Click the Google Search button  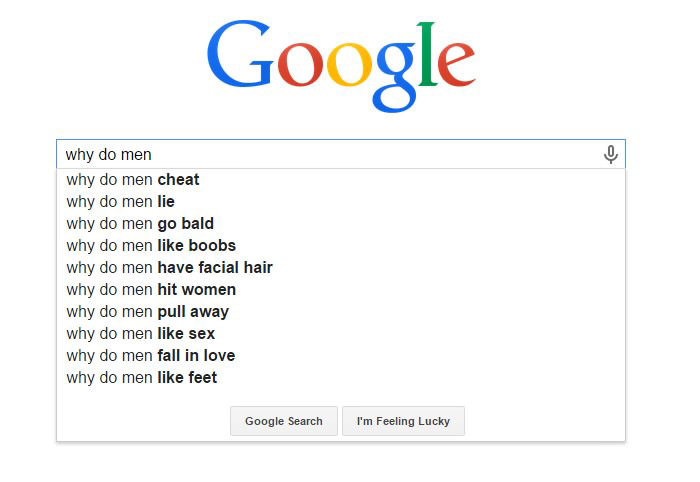coord(284,421)
